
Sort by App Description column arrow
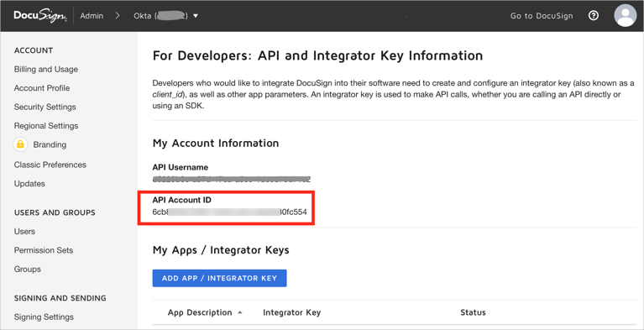coord(240,312)
